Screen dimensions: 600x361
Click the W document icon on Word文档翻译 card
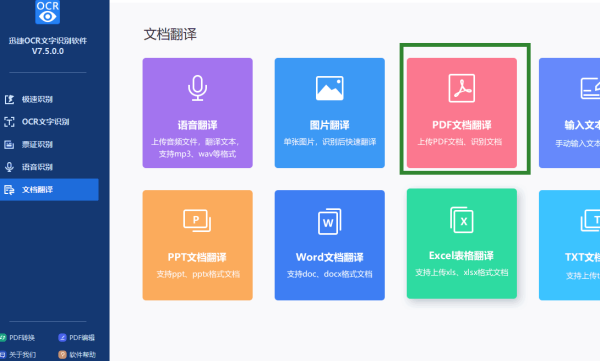329,221
